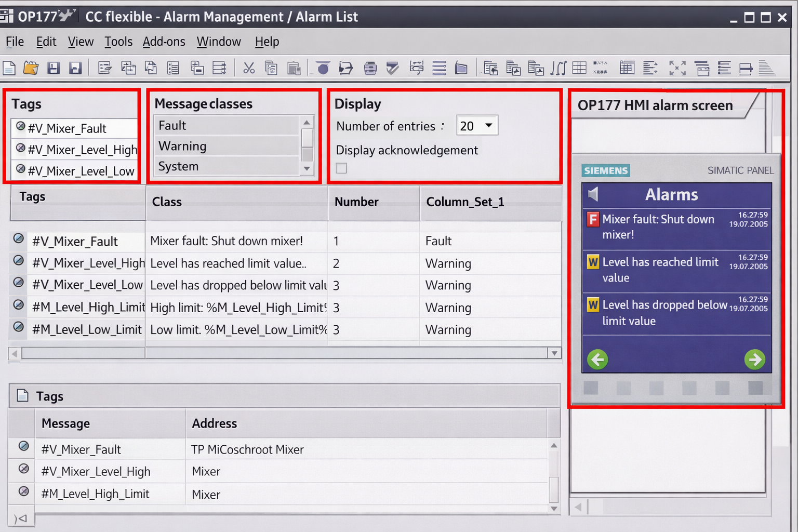Click the four-arrows expand toolbar icon

[x=677, y=68]
